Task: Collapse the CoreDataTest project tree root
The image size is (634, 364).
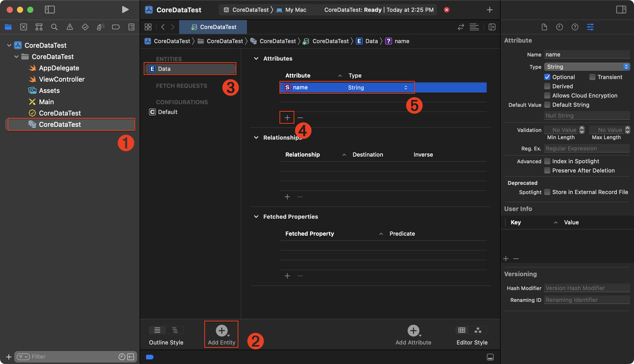Action: click(x=9, y=45)
